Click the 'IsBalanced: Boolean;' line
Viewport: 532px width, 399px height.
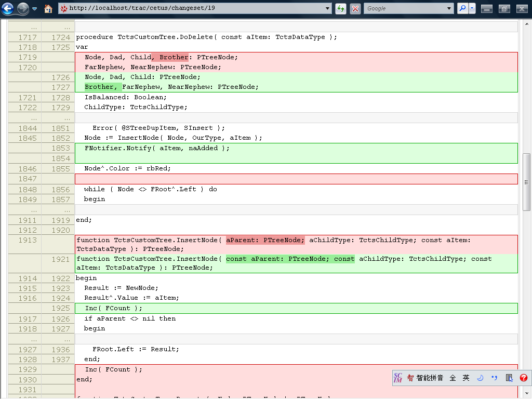(x=126, y=97)
